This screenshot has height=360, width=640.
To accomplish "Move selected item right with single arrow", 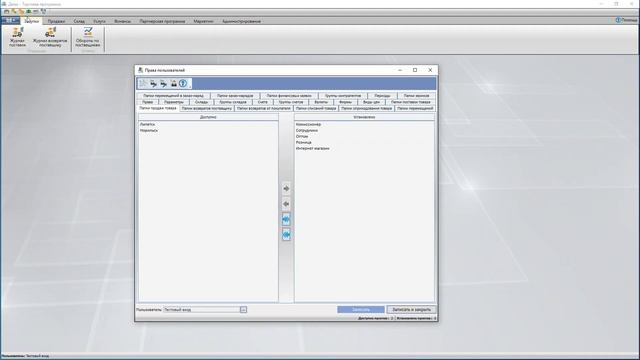I will pos(286,189).
